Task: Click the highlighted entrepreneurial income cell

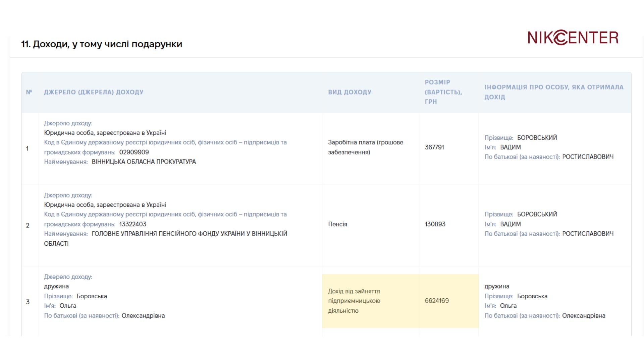Action: click(370, 301)
